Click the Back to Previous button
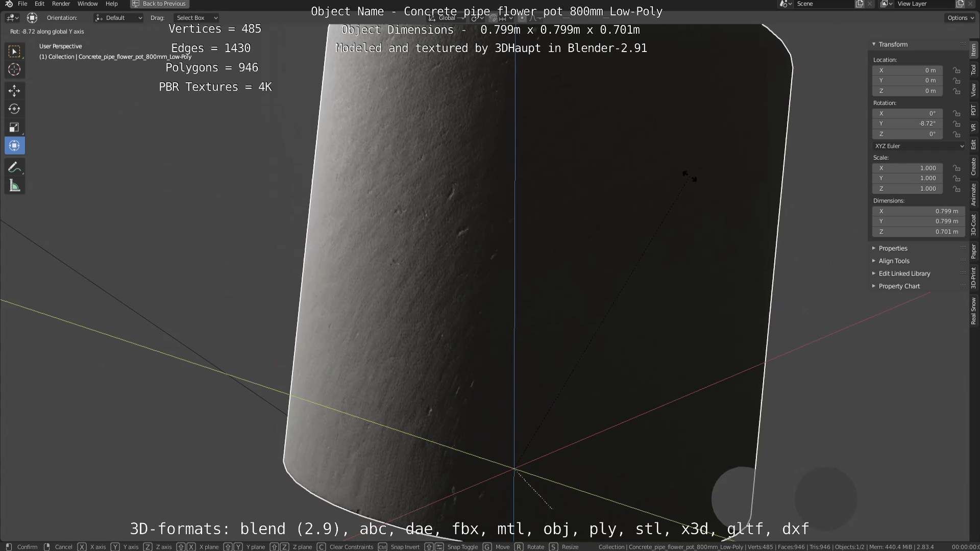The height and width of the screenshot is (551, 980). [x=159, y=4]
